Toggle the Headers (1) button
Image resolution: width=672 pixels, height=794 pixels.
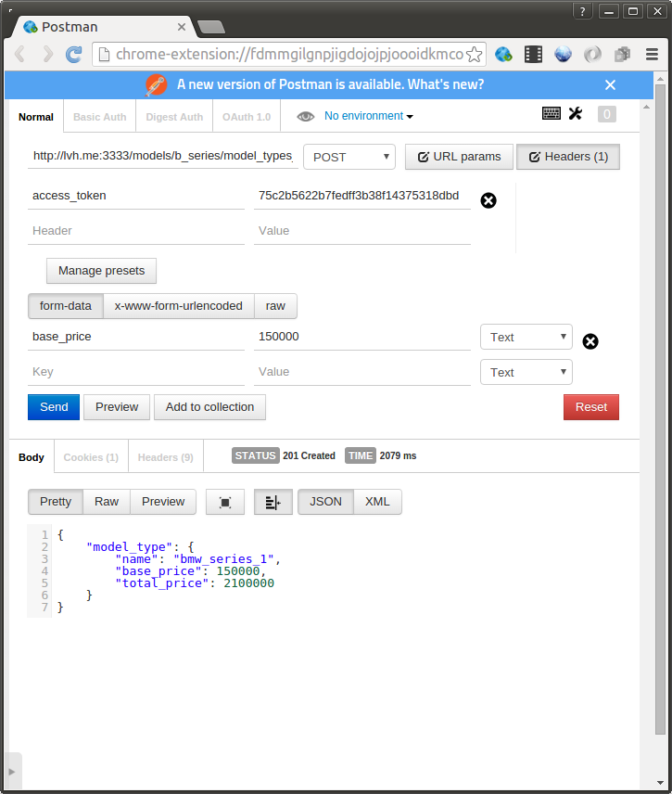point(568,157)
